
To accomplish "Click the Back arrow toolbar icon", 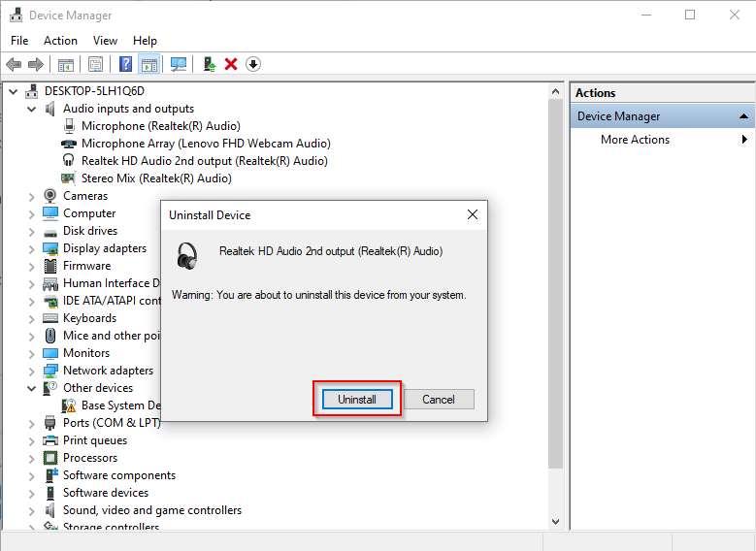I will (x=14, y=64).
